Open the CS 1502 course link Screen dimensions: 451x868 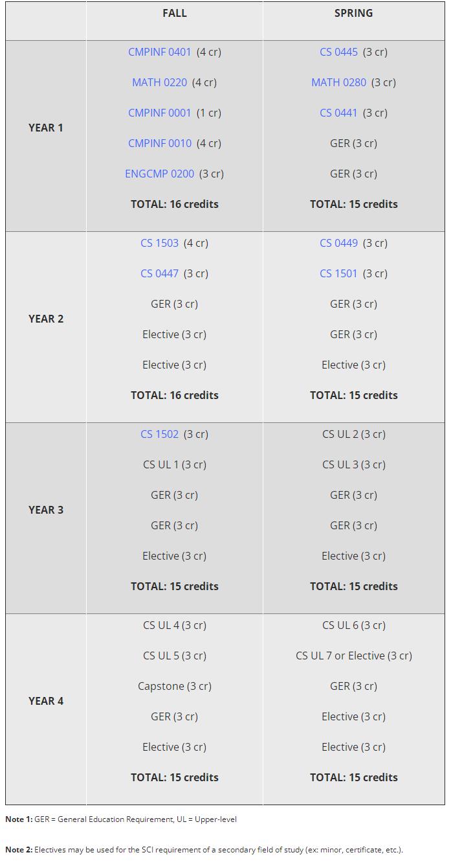point(159,434)
